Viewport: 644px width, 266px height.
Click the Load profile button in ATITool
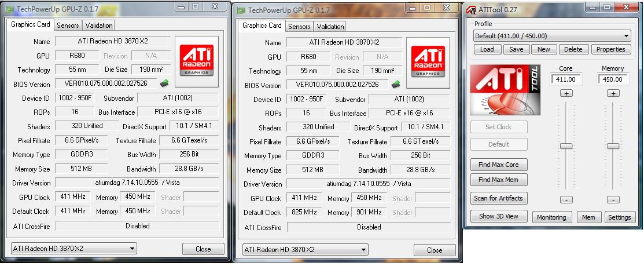coord(487,49)
